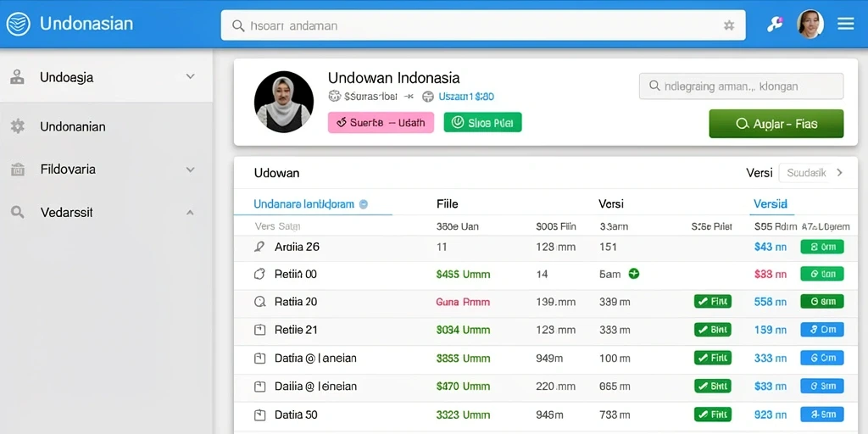Open the user avatar in the header
The image size is (868, 434).
tap(810, 24)
